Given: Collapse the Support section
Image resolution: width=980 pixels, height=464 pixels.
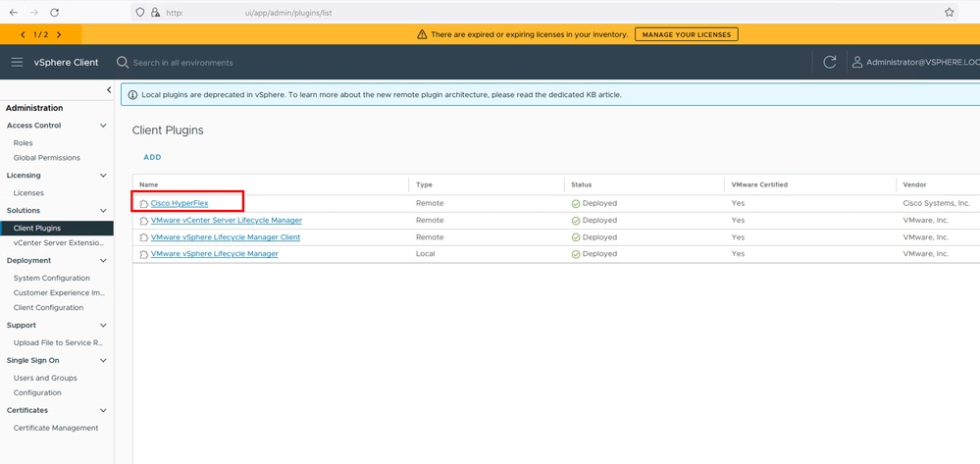Looking at the screenshot, I should pos(103,326).
